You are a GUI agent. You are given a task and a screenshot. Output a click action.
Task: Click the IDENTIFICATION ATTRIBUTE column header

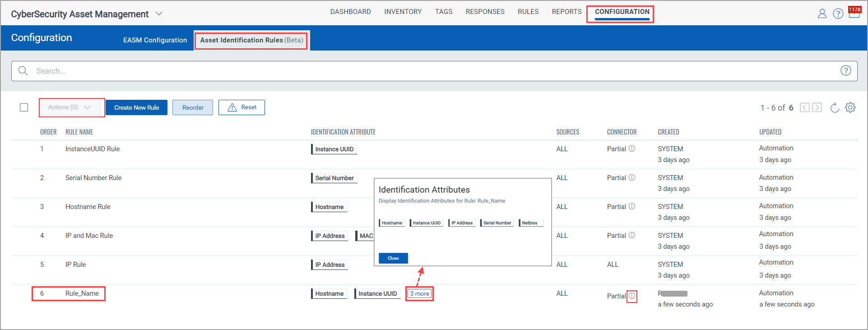pos(343,132)
